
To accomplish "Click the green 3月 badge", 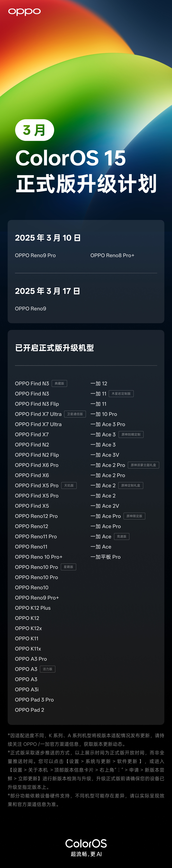I will [34, 130].
